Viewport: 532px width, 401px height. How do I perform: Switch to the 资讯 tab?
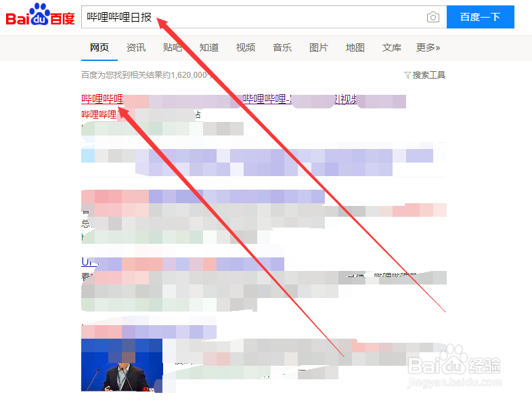click(x=136, y=47)
